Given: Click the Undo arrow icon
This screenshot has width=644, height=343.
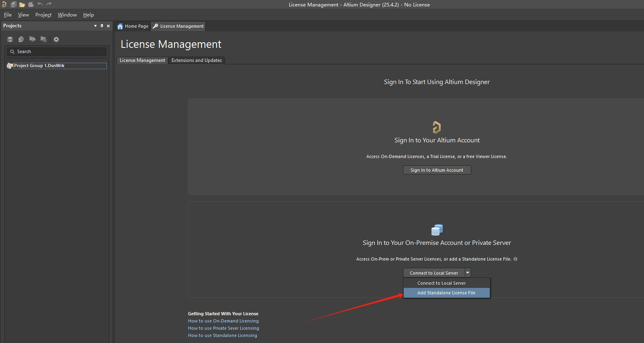Looking at the screenshot, I should click(40, 4).
